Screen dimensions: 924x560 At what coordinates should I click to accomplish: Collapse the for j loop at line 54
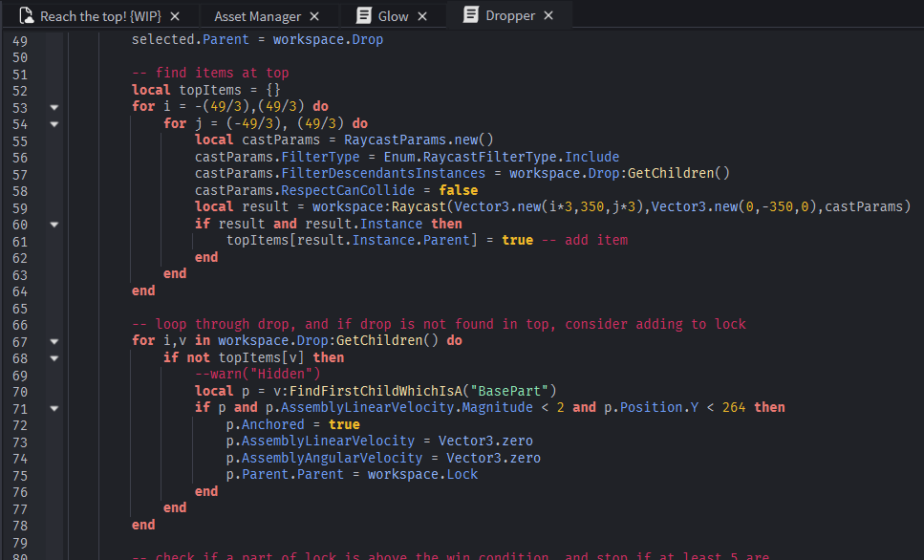pyautogui.click(x=54, y=124)
